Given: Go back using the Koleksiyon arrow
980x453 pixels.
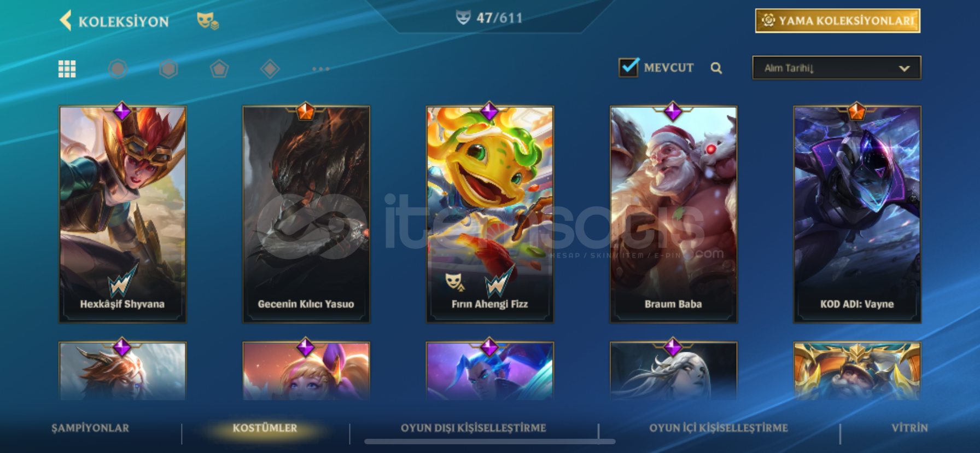Looking at the screenshot, I should click(66, 20).
